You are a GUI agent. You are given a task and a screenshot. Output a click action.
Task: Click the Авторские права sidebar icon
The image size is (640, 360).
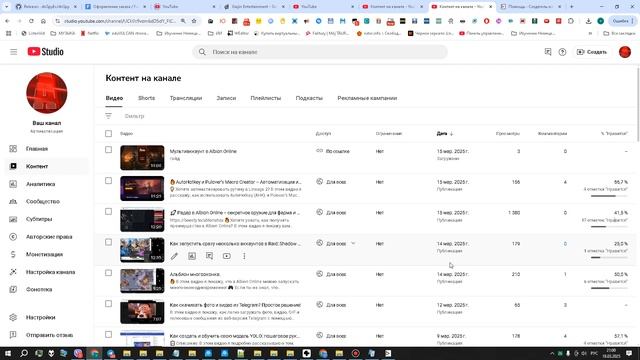13,237
